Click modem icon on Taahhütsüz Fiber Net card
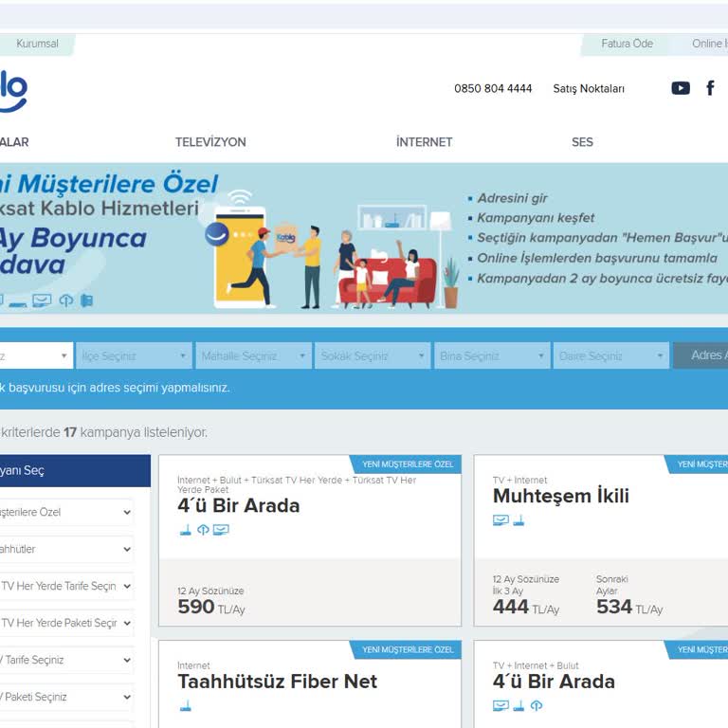The image size is (728, 728). point(185,706)
